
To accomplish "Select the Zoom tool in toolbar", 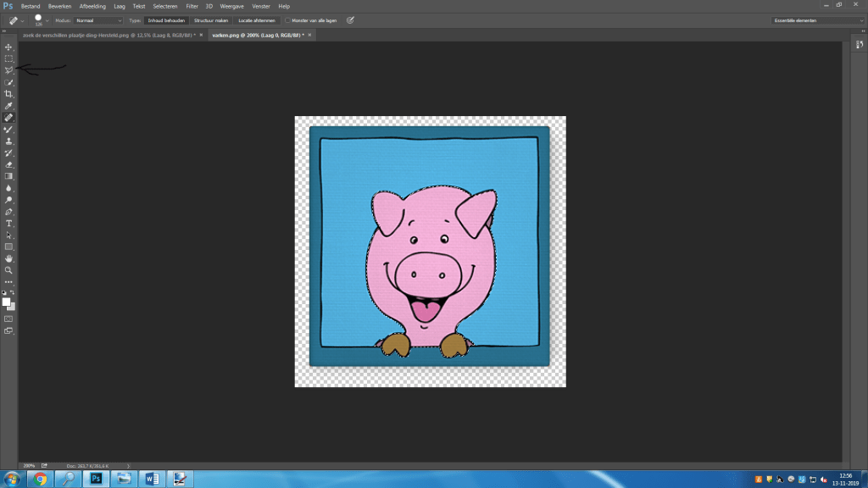I will 8,270.
